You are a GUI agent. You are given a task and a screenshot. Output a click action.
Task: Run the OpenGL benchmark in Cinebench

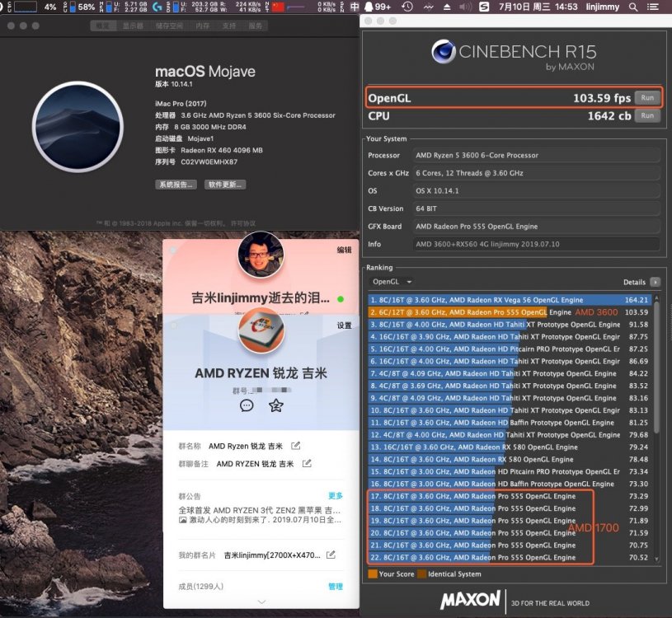coord(647,98)
